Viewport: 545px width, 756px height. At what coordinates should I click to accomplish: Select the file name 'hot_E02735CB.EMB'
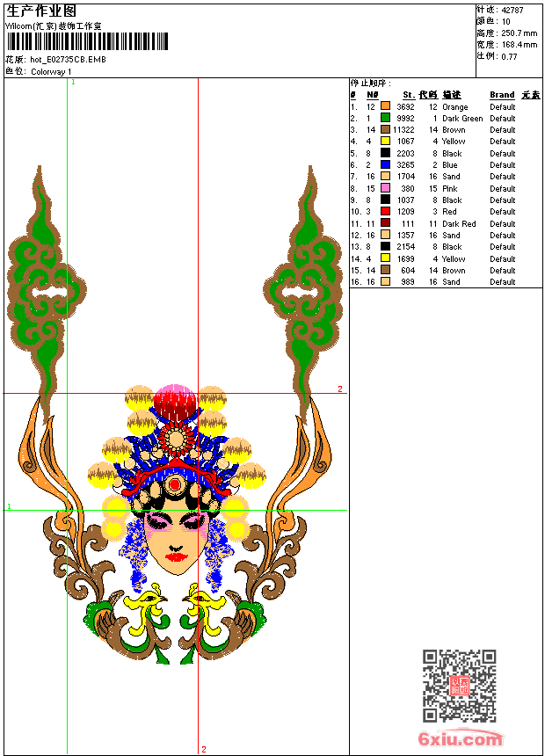coord(68,59)
